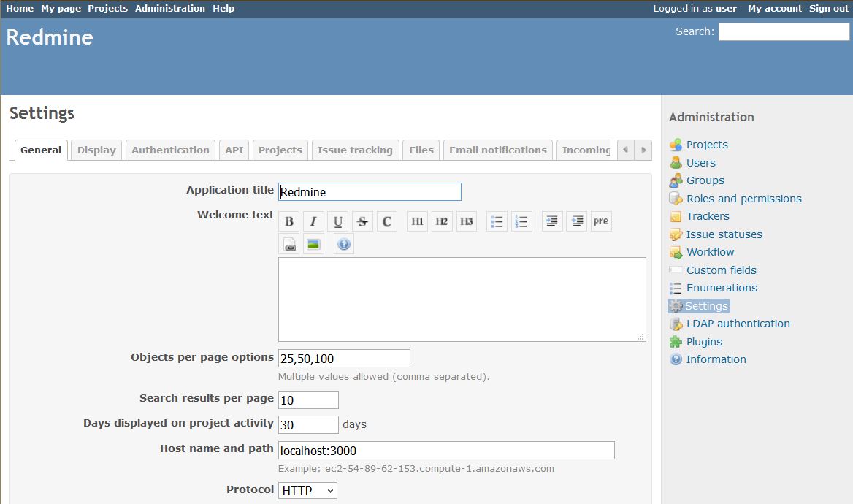
Task: Click the Groups icon in the sidebar
Action: (x=676, y=180)
